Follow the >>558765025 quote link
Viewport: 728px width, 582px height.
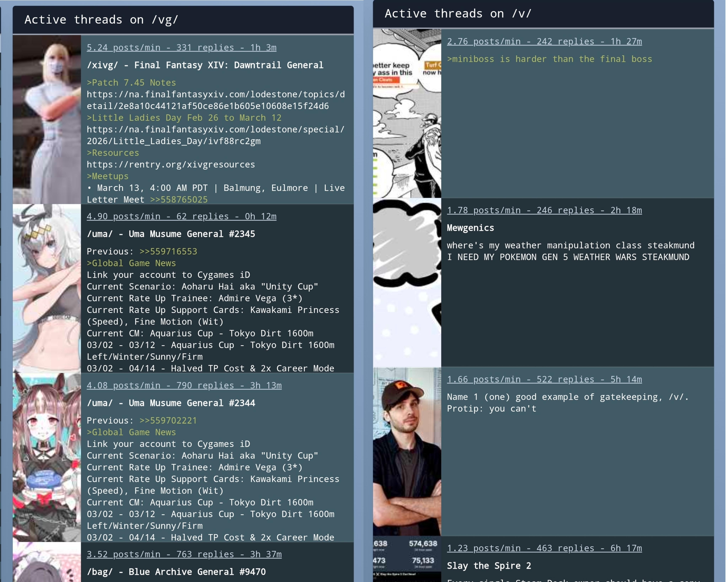click(x=179, y=200)
